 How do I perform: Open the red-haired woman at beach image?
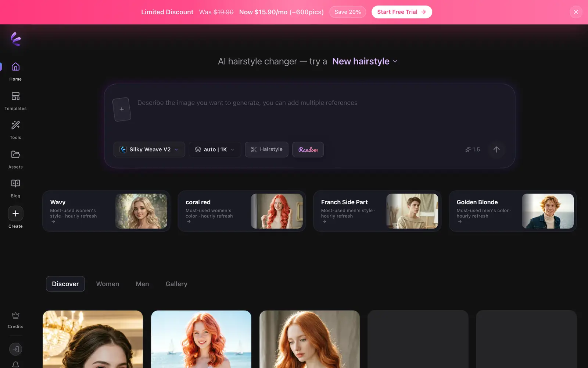click(201, 339)
